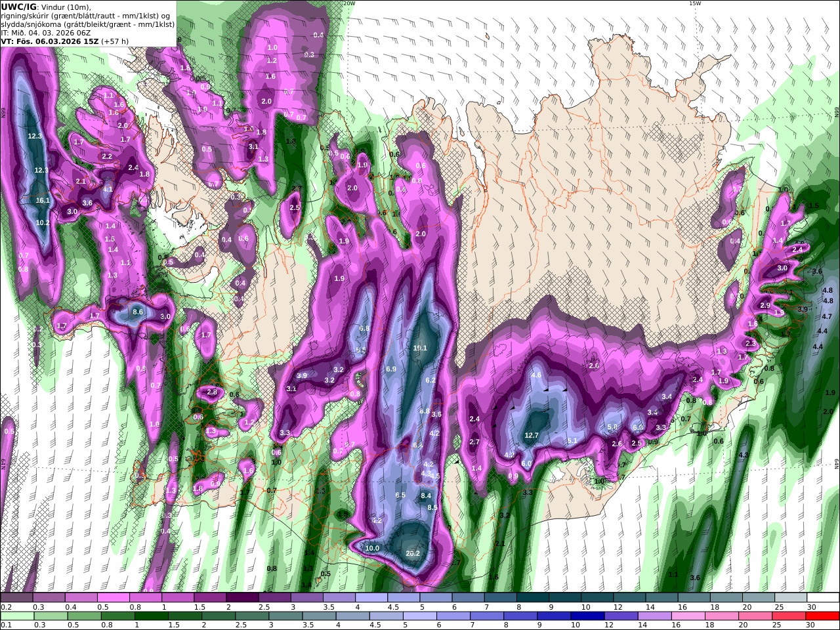840x630 pixels.
Task: Click lower legend swatch between 25 and 30
Action: pos(789,616)
